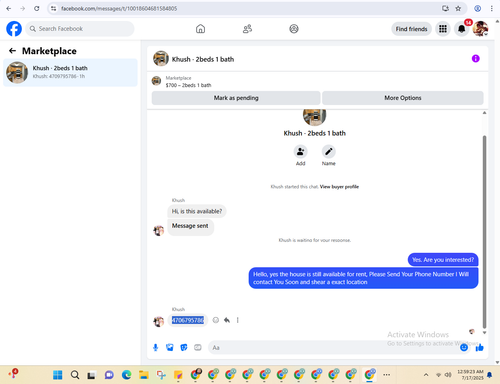500x384 pixels.
Task: Open the Friends icon in top navigation
Action: pyautogui.click(x=247, y=29)
